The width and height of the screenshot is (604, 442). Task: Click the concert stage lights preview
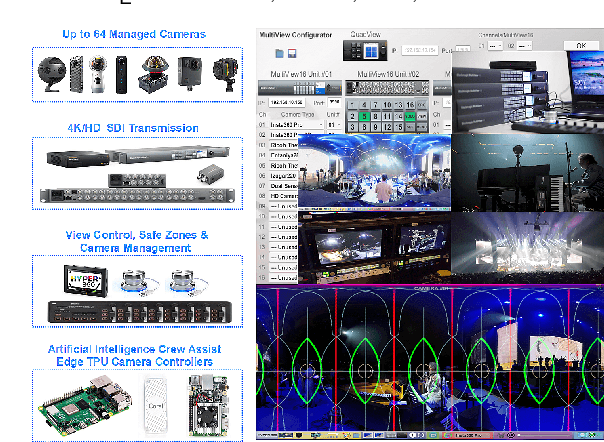(x=527, y=248)
